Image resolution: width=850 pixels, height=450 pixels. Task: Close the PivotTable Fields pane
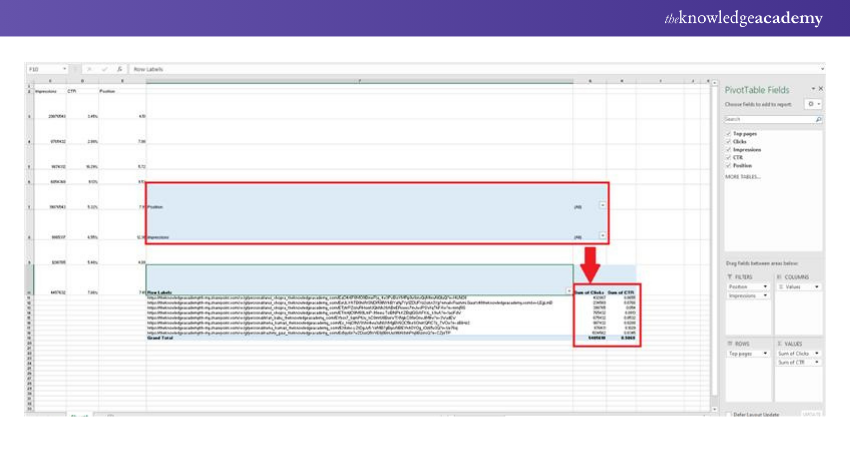[x=820, y=89]
